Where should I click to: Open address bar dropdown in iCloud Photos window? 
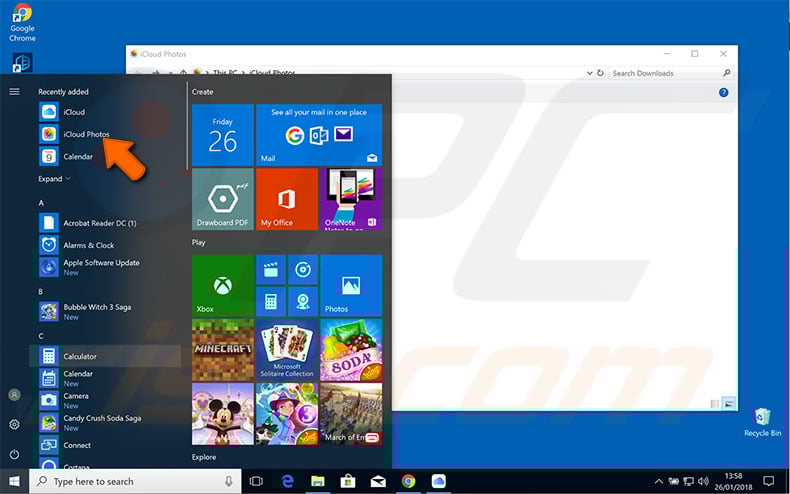589,73
